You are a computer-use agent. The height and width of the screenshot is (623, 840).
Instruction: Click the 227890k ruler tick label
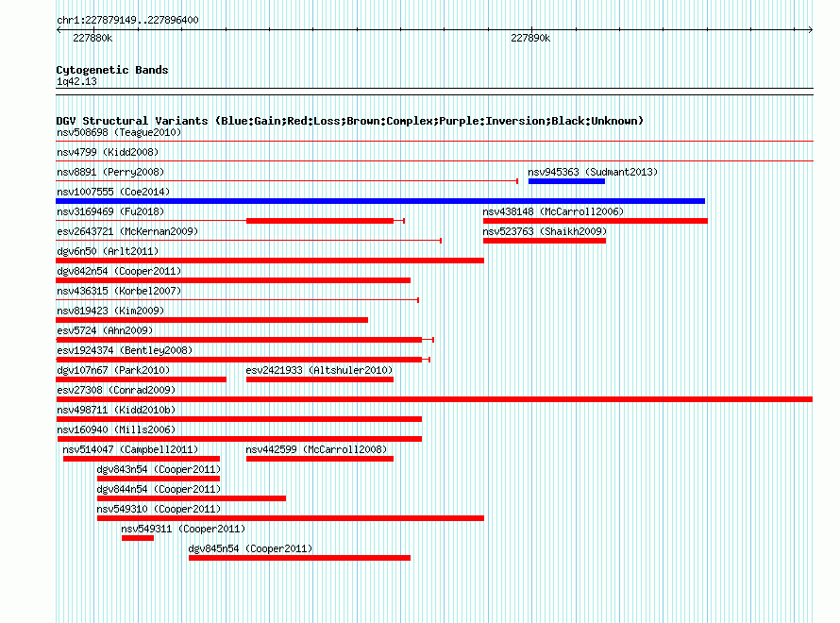(x=530, y=38)
